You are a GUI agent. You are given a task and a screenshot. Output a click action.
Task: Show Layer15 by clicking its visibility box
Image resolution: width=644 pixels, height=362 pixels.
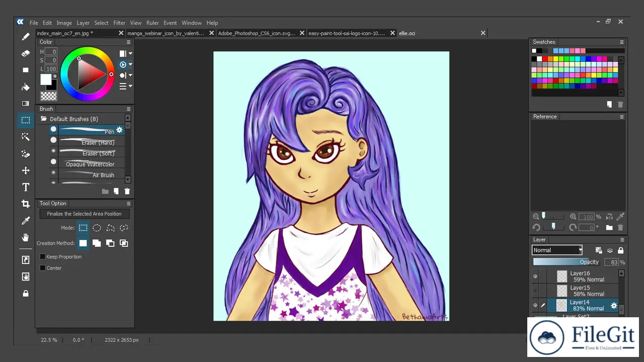535,291
